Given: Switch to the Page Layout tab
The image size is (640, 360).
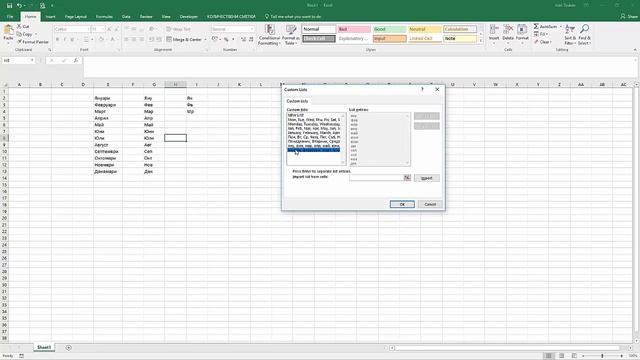Looking at the screenshot, I should [x=76, y=17].
